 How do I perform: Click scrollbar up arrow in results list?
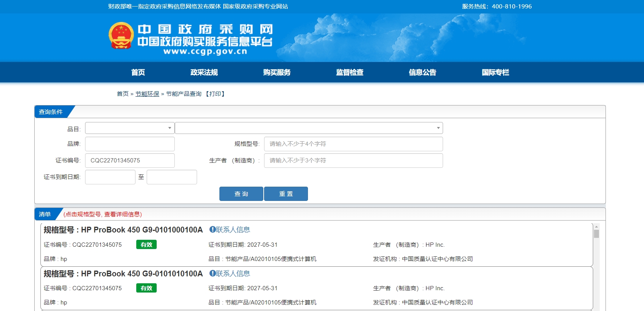pos(596,227)
